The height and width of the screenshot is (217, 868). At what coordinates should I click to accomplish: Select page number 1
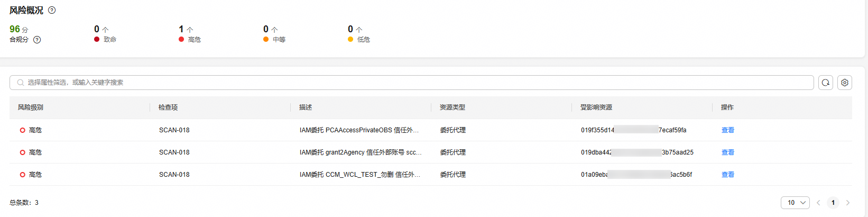coord(833,203)
